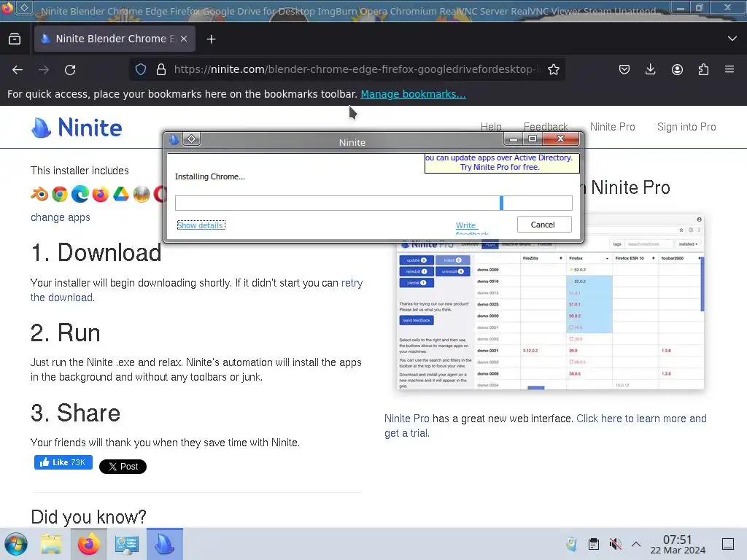Click the change apps link

[x=61, y=217]
